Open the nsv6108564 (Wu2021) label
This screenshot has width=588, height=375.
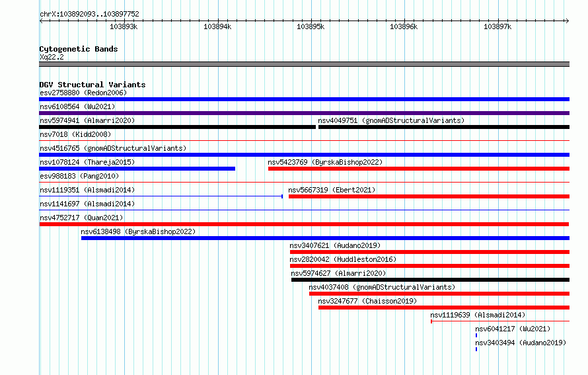tap(77, 106)
